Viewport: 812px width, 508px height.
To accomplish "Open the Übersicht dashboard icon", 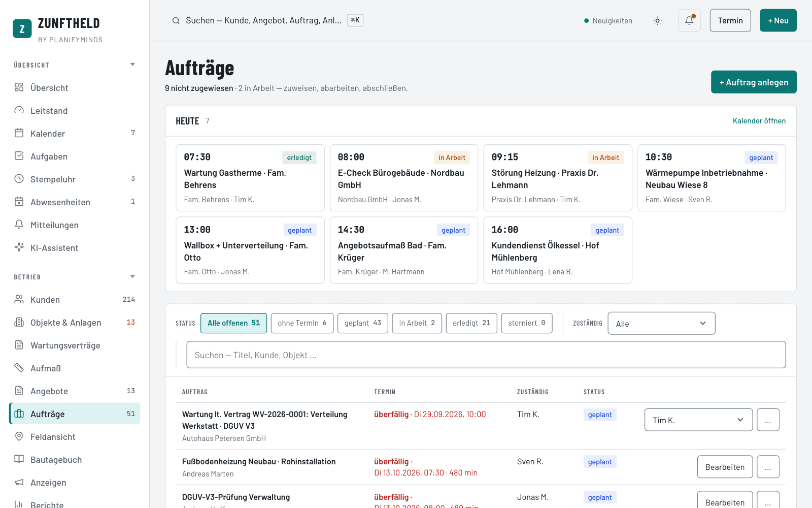I will tap(19, 87).
